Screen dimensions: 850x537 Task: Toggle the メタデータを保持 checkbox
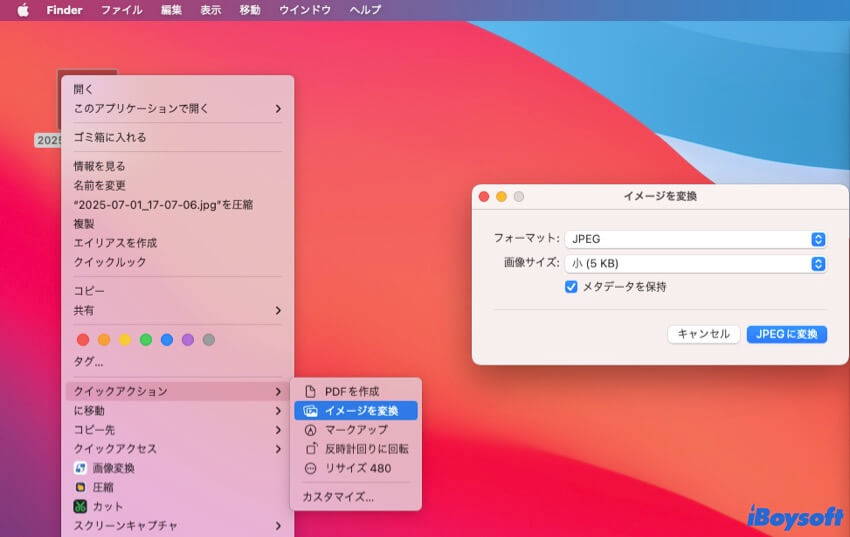point(571,287)
